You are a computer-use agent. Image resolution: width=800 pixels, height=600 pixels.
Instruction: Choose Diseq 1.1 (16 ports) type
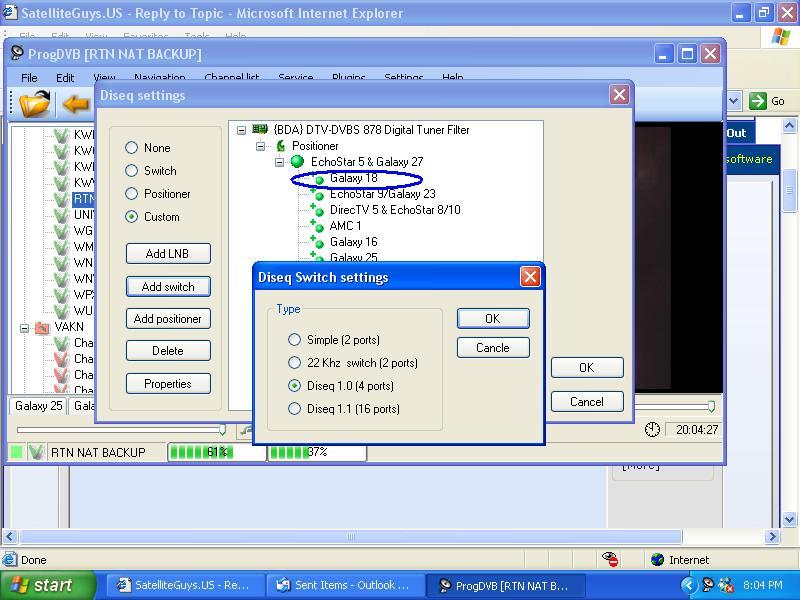click(294, 409)
